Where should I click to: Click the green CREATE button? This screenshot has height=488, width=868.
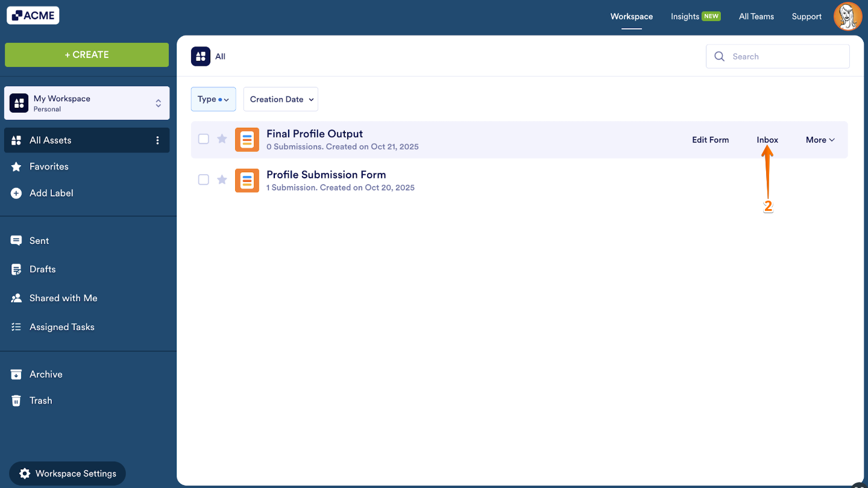87,55
